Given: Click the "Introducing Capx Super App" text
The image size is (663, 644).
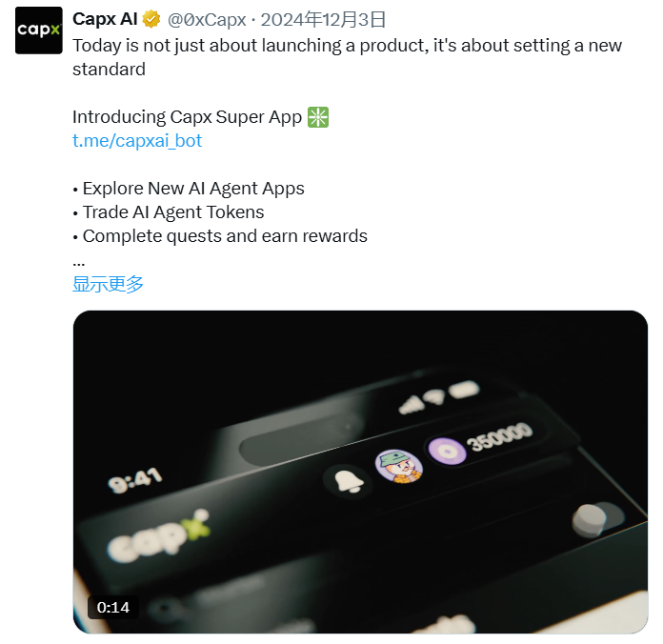Looking at the screenshot, I should (187, 117).
